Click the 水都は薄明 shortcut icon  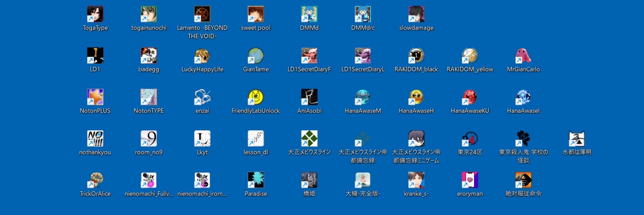coord(577,138)
